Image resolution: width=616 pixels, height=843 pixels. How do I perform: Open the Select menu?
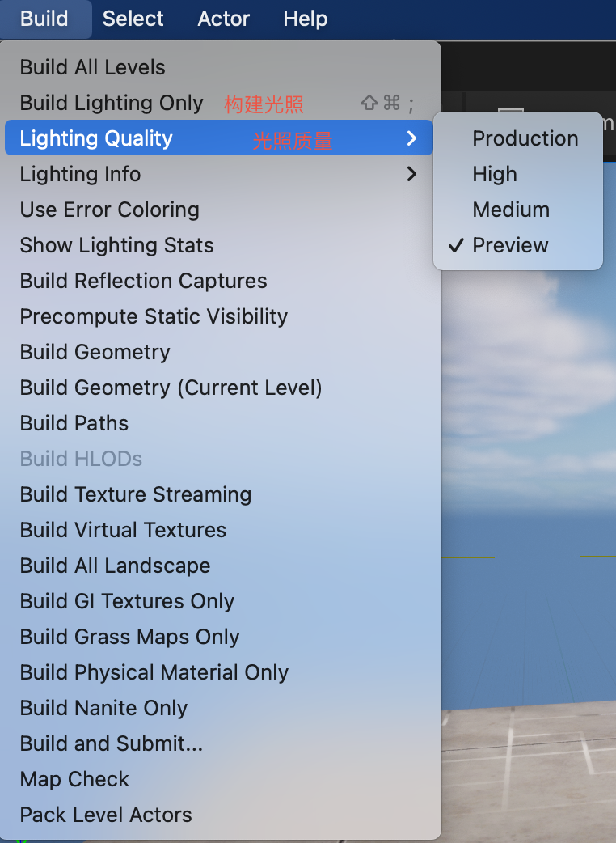click(133, 19)
